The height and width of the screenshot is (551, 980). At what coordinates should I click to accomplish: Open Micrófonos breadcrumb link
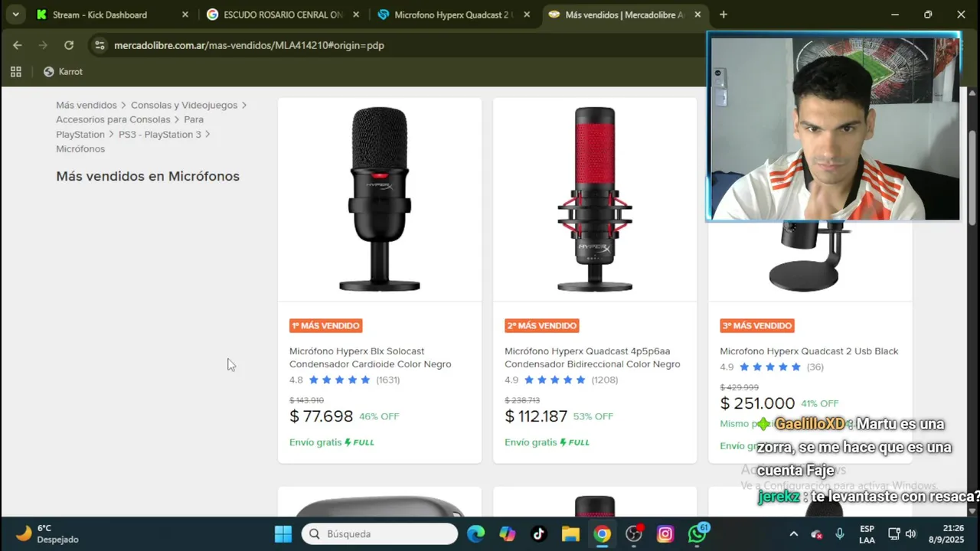pos(80,148)
